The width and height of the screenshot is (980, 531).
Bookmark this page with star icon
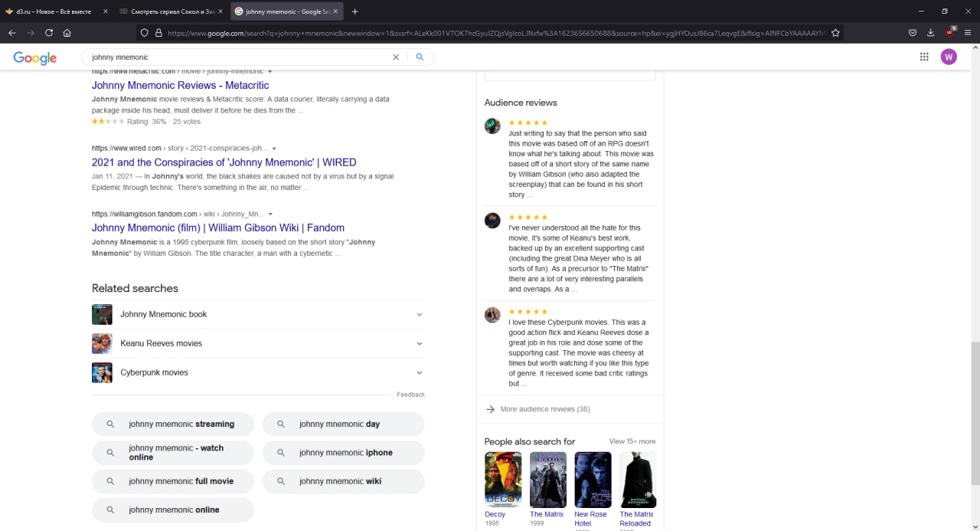pos(835,33)
